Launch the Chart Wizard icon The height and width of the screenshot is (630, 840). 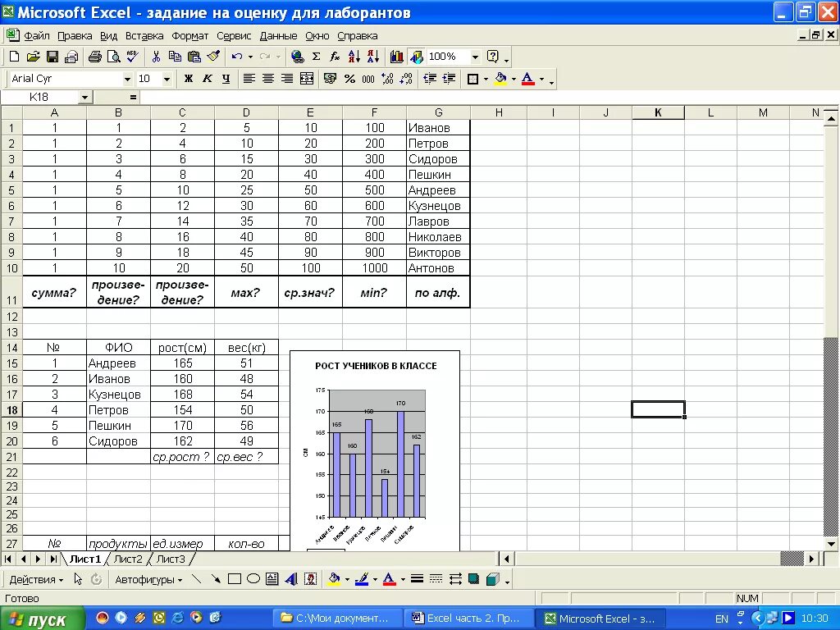(x=397, y=57)
